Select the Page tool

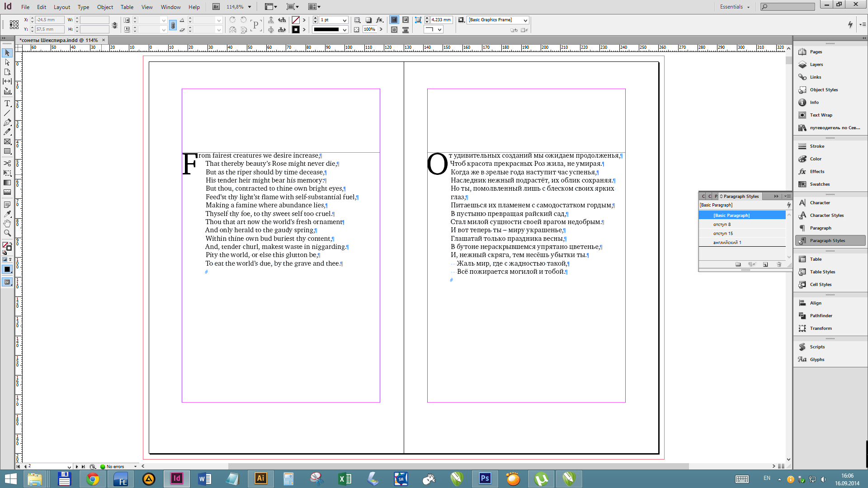coord(7,72)
